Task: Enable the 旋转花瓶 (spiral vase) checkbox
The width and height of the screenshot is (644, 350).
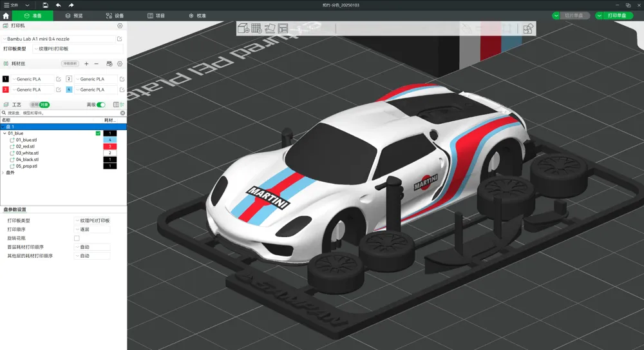Action: (x=77, y=238)
